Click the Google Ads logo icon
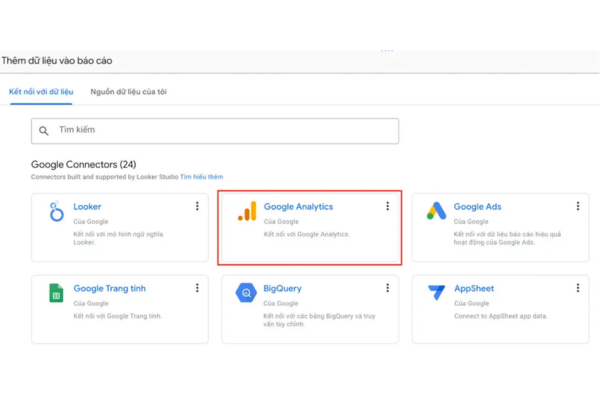This screenshot has width=600, height=400. coord(436,211)
